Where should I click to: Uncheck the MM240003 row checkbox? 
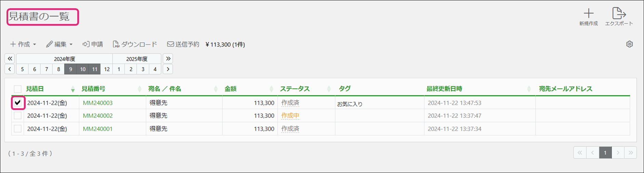tap(18, 102)
